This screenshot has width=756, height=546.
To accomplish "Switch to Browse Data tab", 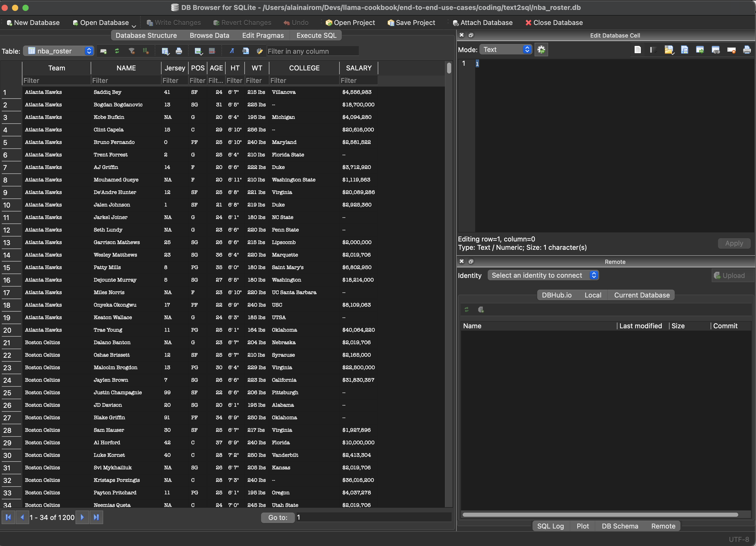I will [209, 35].
